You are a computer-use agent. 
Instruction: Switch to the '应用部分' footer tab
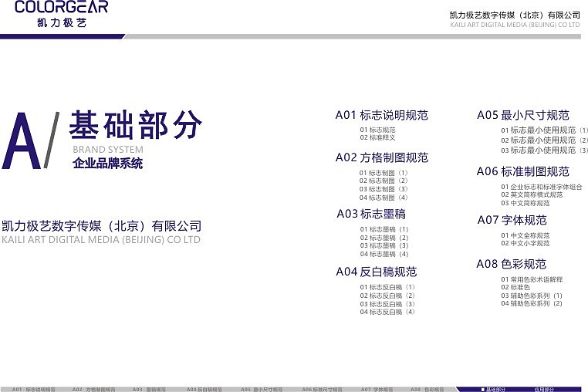(x=544, y=390)
